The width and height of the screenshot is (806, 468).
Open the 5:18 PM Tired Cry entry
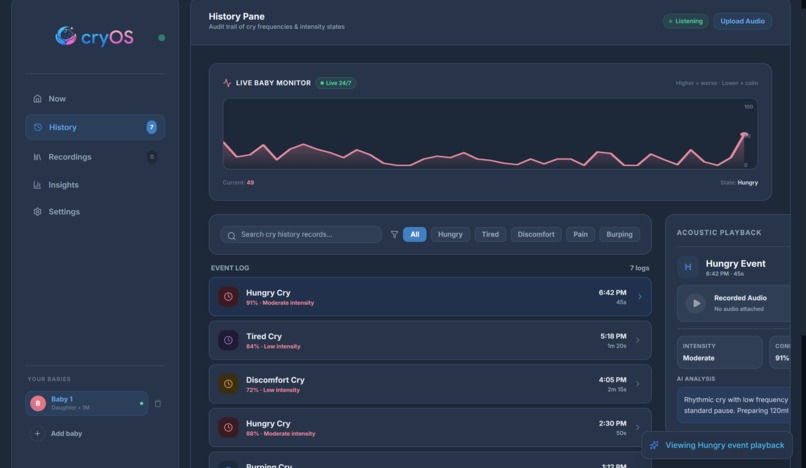tap(430, 340)
